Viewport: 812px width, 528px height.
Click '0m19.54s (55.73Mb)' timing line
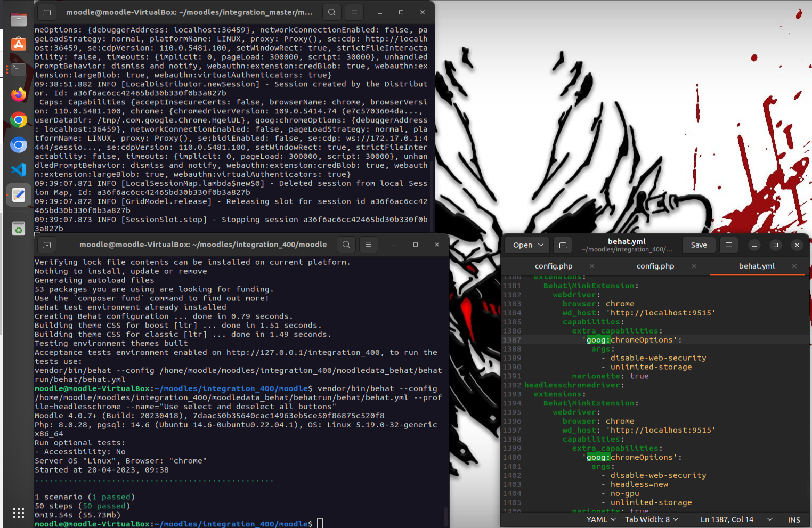[x=78, y=515]
